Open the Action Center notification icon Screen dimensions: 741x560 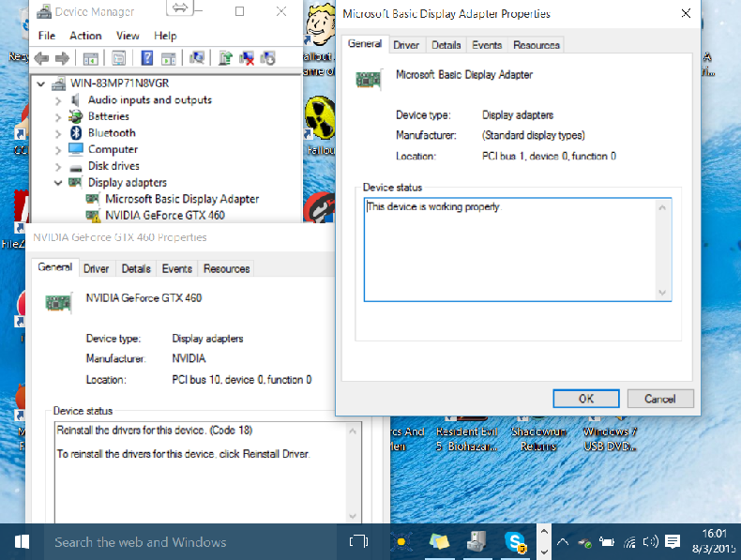click(x=672, y=541)
